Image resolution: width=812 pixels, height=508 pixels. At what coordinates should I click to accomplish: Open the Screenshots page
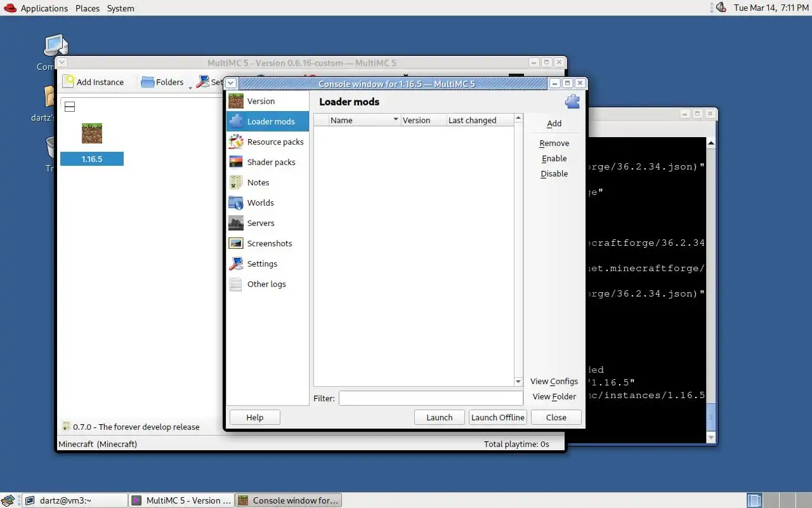(268, 243)
